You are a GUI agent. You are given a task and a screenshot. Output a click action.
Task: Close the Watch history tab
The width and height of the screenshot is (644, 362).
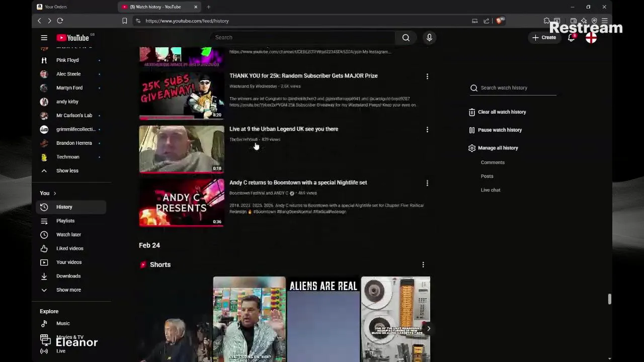pos(196,7)
